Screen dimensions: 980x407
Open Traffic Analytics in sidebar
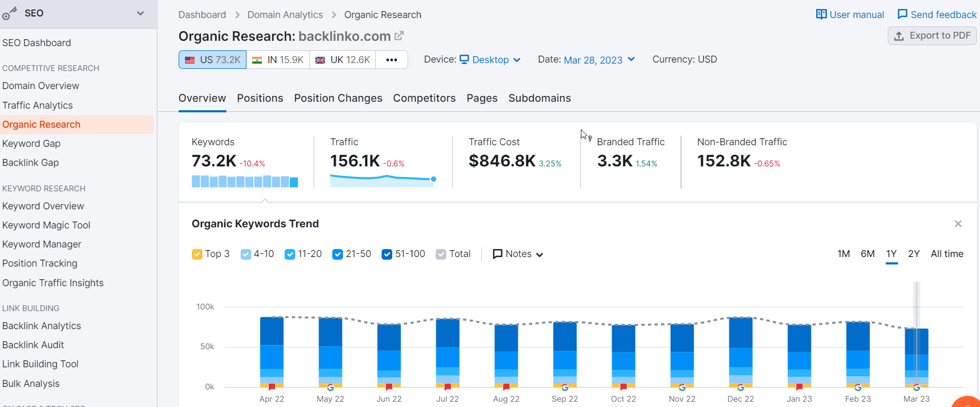[38, 105]
